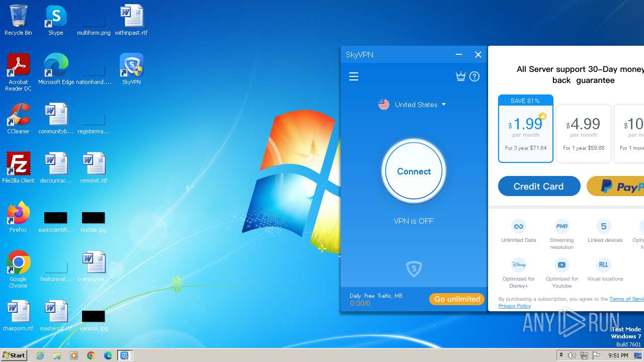
Task: Click the SkyVPN shield logo in window
Action: click(x=414, y=268)
